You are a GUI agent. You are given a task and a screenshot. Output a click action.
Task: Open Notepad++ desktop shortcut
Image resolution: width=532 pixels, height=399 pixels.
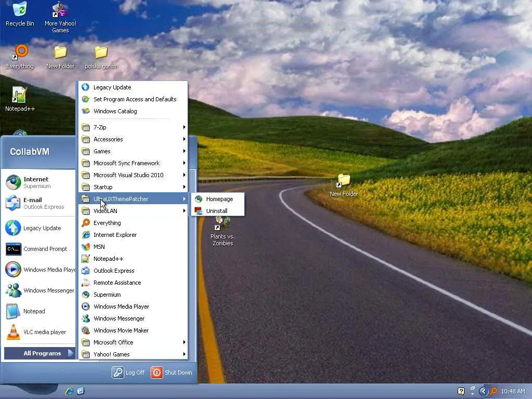[20, 99]
